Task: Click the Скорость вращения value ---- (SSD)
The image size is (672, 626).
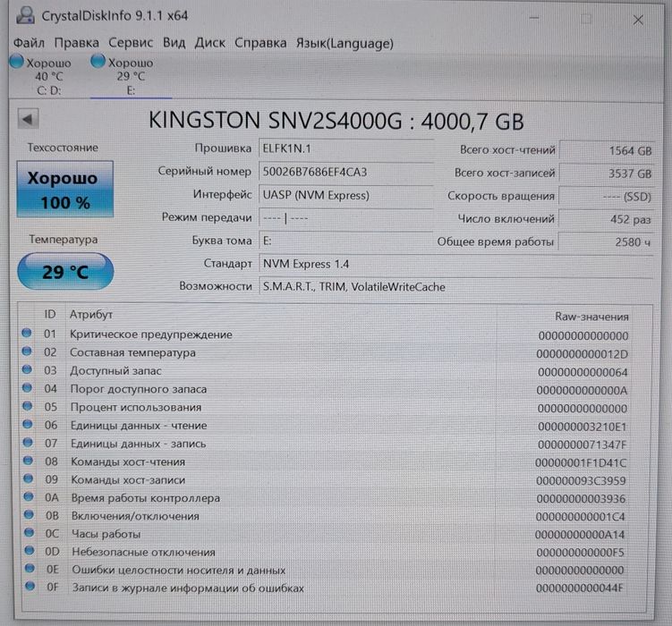Action: coord(607,197)
